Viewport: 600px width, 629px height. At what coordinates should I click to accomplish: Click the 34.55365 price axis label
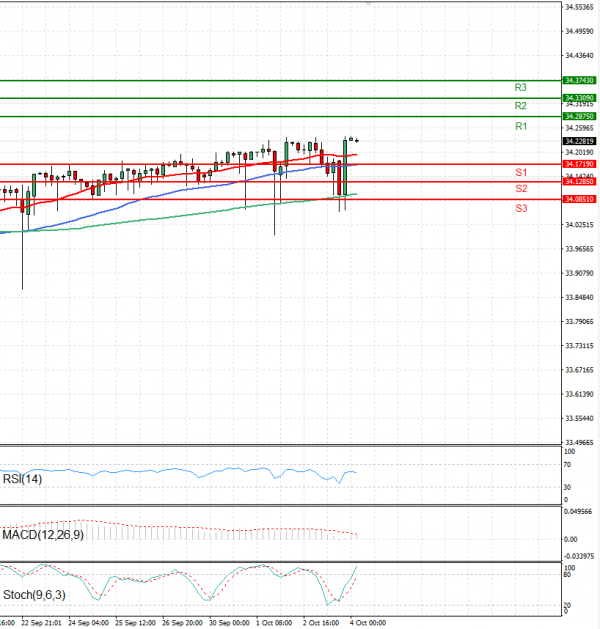point(580,7)
